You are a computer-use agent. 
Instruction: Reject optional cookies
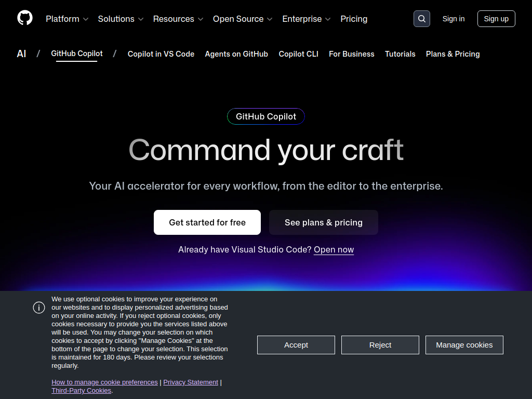click(380, 345)
